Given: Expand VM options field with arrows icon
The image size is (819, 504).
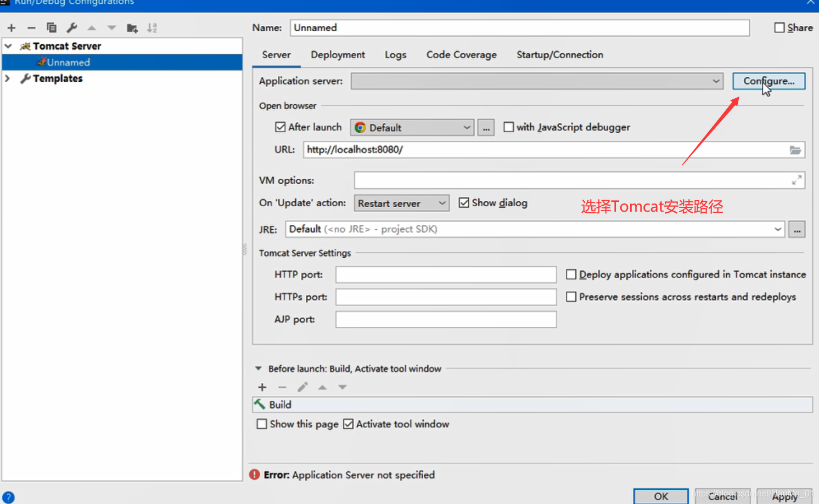Looking at the screenshot, I should point(797,180).
